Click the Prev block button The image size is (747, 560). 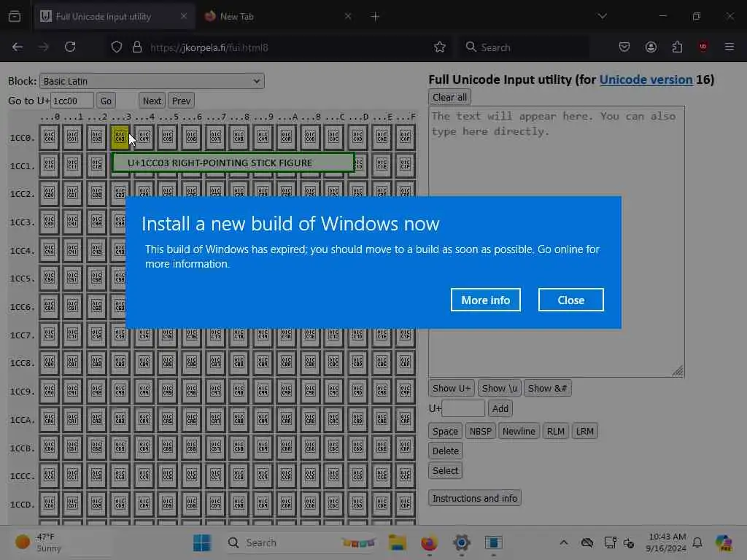pyautogui.click(x=181, y=101)
